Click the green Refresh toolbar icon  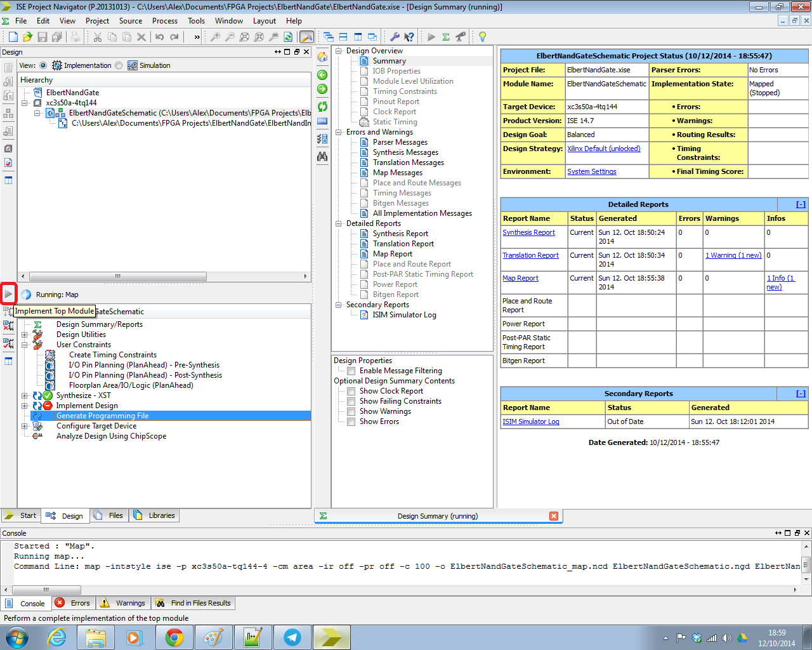288,37
